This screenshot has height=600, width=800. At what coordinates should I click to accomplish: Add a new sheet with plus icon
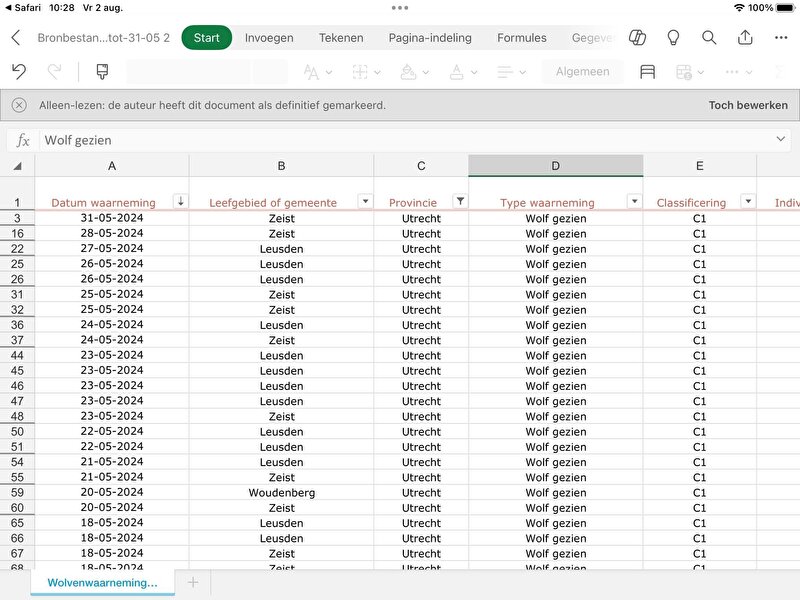[x=193, y=582]
